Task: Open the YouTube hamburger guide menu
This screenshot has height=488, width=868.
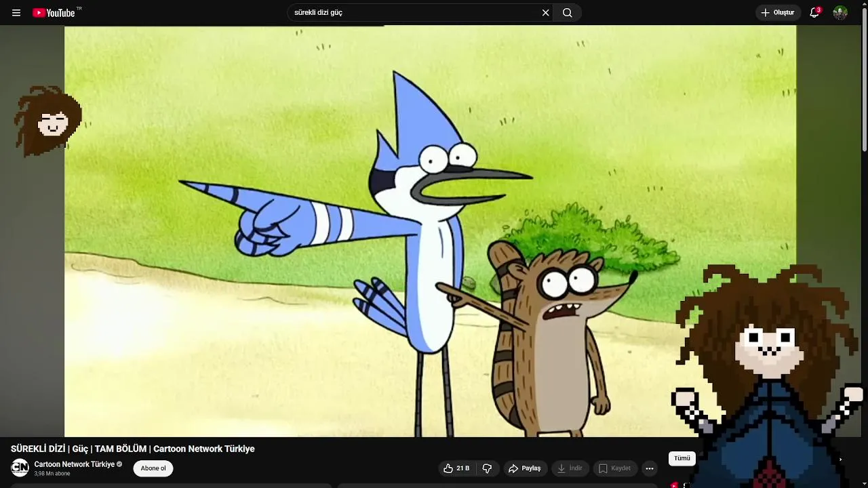Action: pyautogui.click(x=16, y=13)
